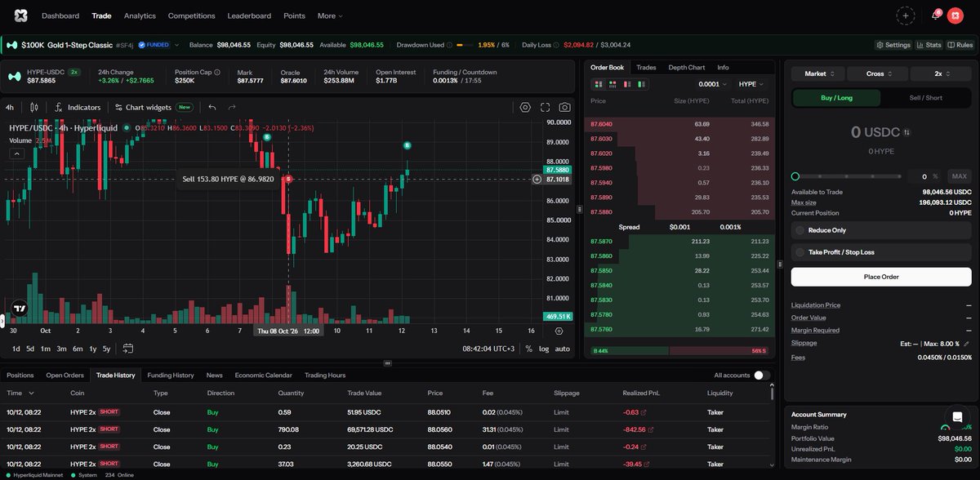Redo the chart action

(x=232, y=107)
